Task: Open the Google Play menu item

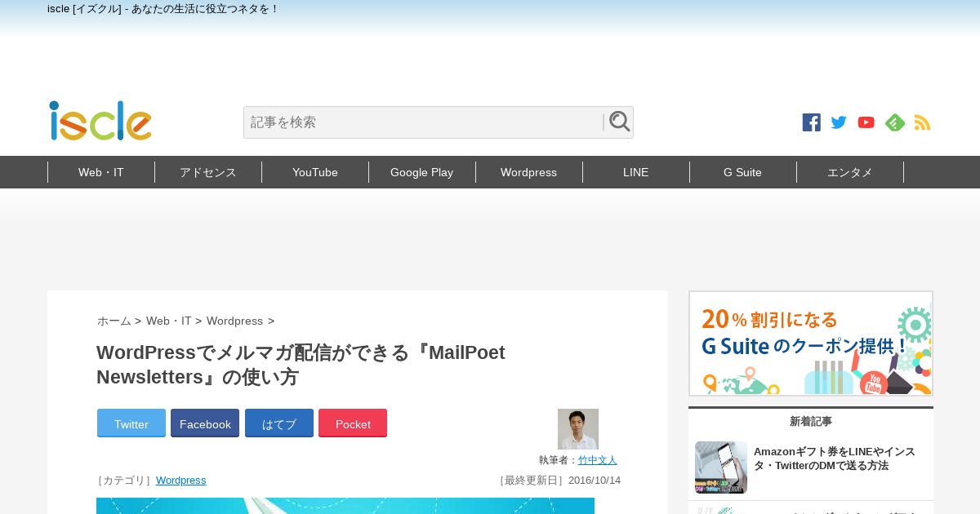Action: (422, 172)
